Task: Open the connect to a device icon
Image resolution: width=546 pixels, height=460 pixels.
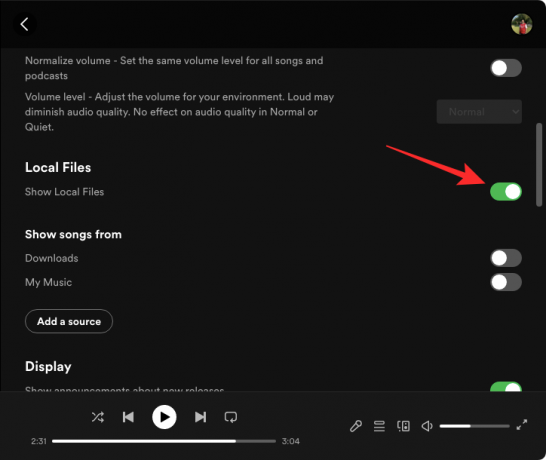Action: [x=403, y=426]
